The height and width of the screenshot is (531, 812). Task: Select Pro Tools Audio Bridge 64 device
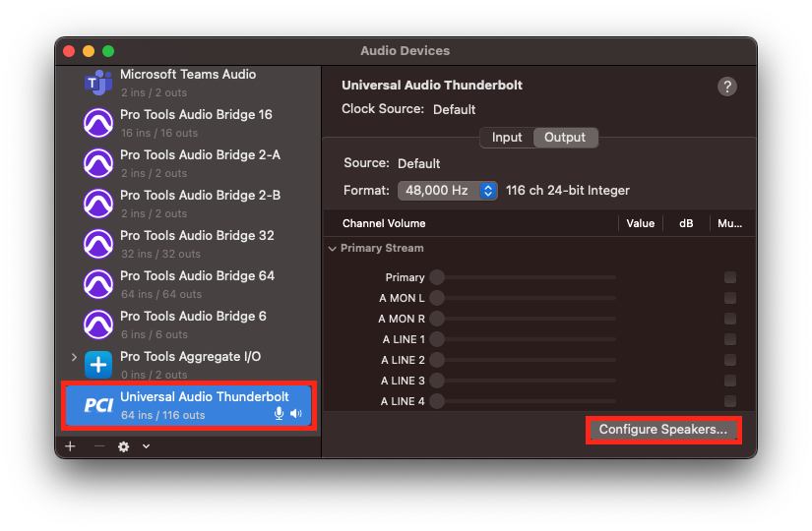pyautogui.click(x=190, y=284)
